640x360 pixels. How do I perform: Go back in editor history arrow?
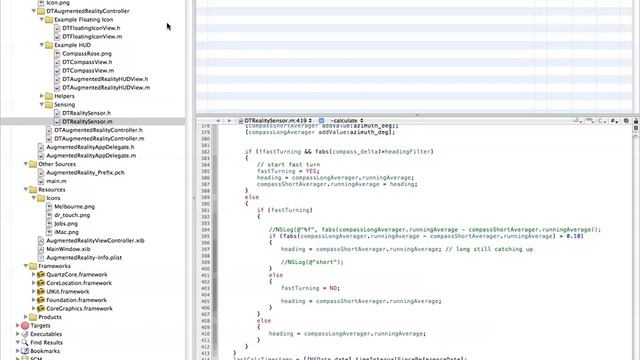(218, 121)
